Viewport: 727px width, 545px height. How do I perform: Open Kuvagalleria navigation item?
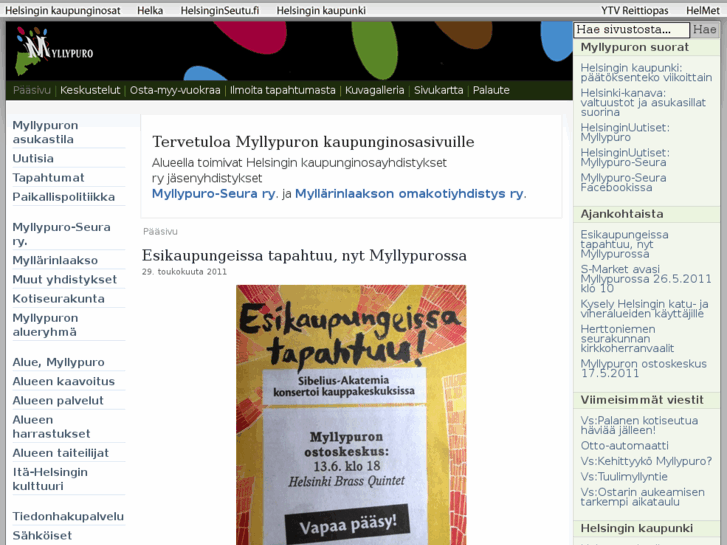point(374,90)
